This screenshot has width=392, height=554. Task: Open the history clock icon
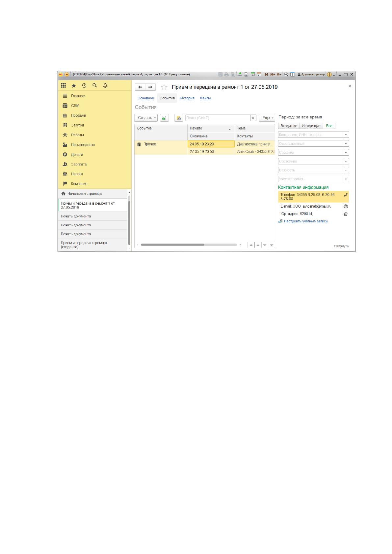click(x=84, y=86)
